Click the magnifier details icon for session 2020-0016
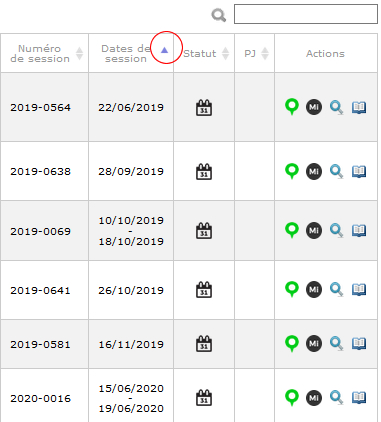The width and height of the screenshot is (381, 422). [336, 398]
